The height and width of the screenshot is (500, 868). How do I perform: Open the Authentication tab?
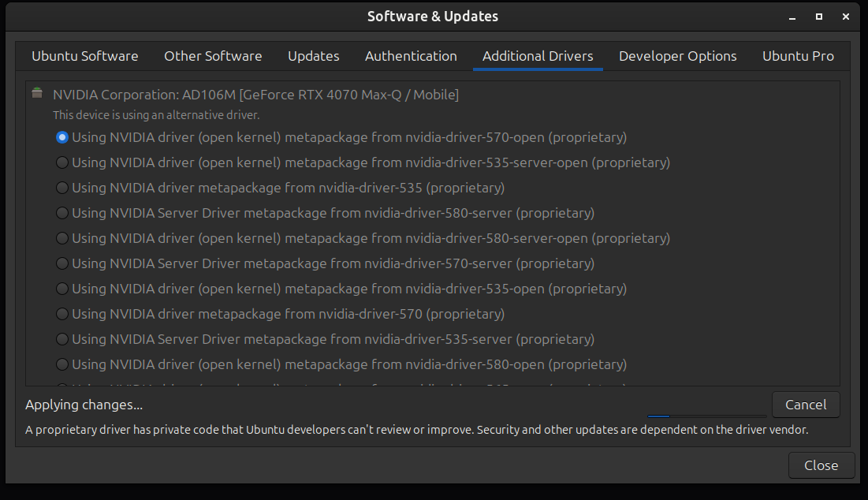[411, 56]
